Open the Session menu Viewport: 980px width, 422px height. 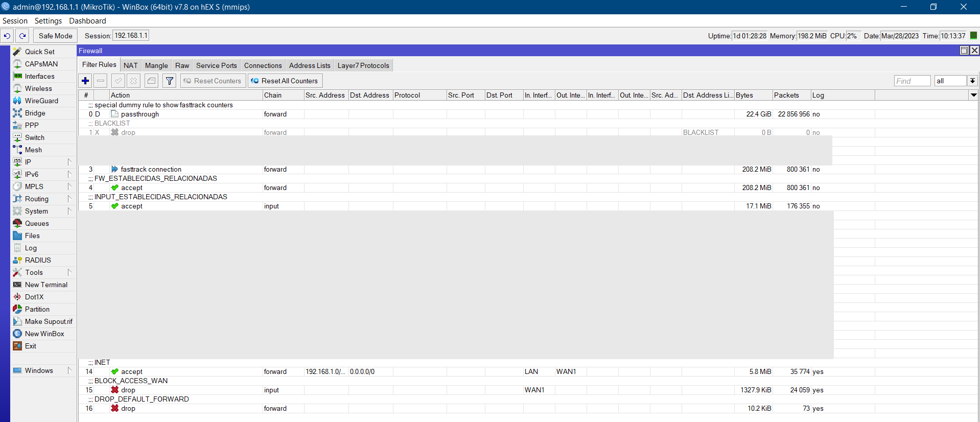[15, 21]
